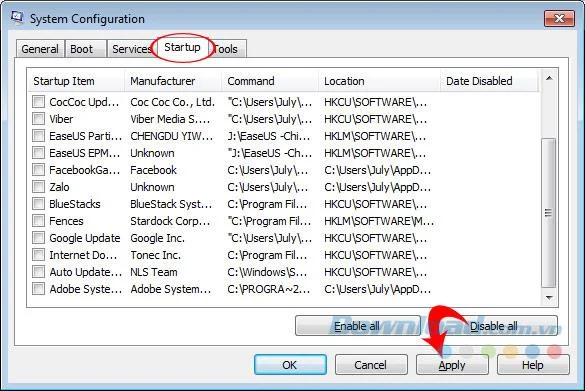Image resolution: width=585 pixels, height=391 pixels.
Task: Tick the EaseUS EPM... checkbox
Action: pos(38,153)
